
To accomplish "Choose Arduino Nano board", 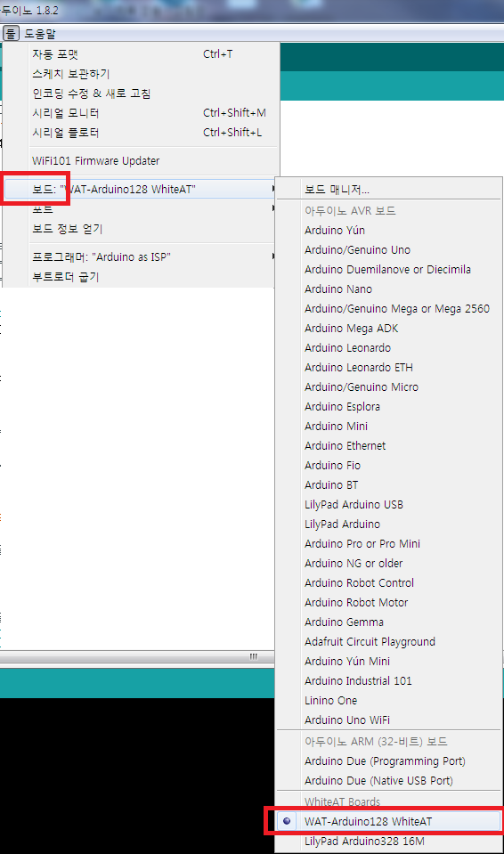I will [x=388, y=289].
